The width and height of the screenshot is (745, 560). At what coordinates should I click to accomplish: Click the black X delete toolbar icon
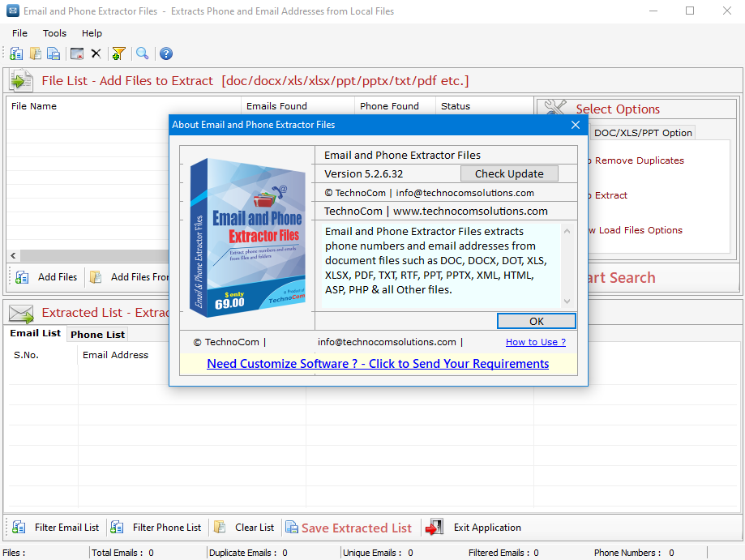point(96,53)
